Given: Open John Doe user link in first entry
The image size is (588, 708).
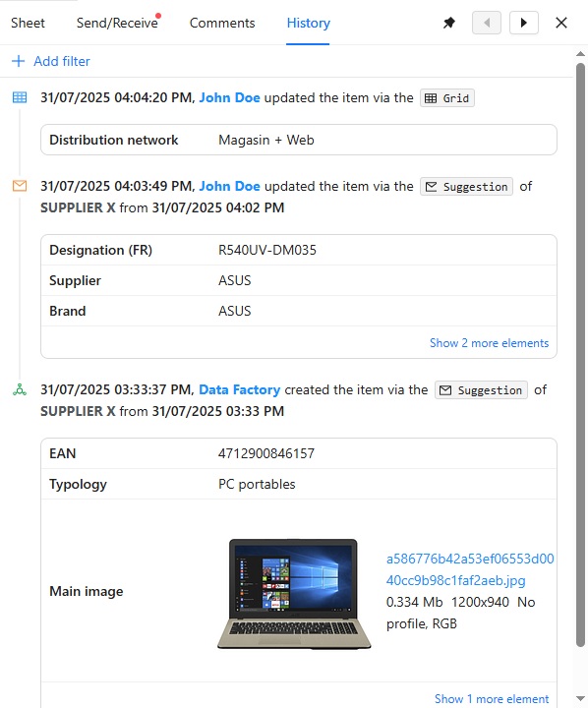Looking at the screenshot, I should (x=229, y=97).
